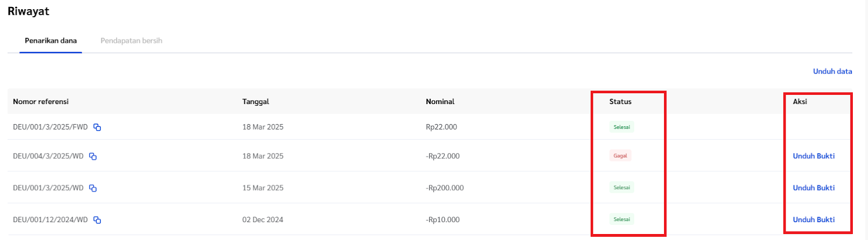
Task: Click the Nomor referensi column header
Action: click(41, 102)
